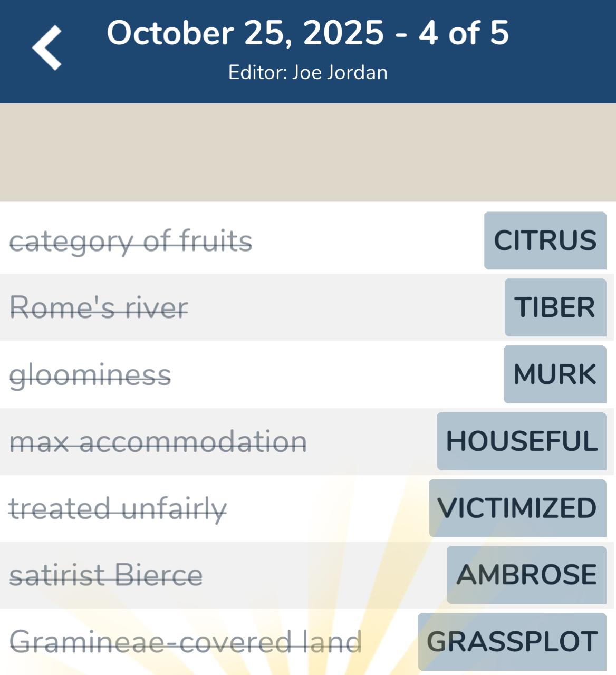616x675 pixels.
Task: Tap the AMBROSE answer tile
Action: [526, 575]
